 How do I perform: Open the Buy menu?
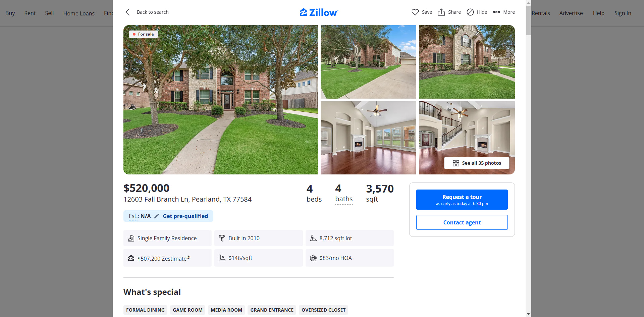pos(10,13)
